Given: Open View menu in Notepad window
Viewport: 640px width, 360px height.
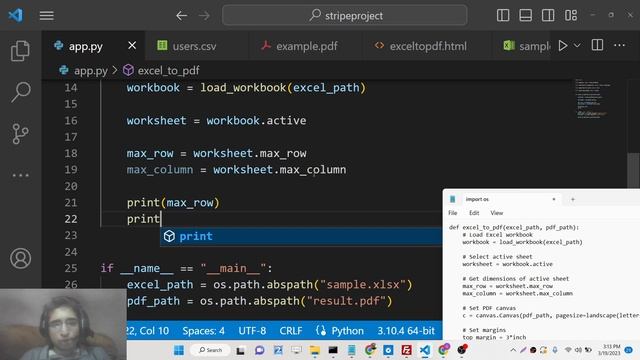Looking at the screenshot, I should point(497,213).
